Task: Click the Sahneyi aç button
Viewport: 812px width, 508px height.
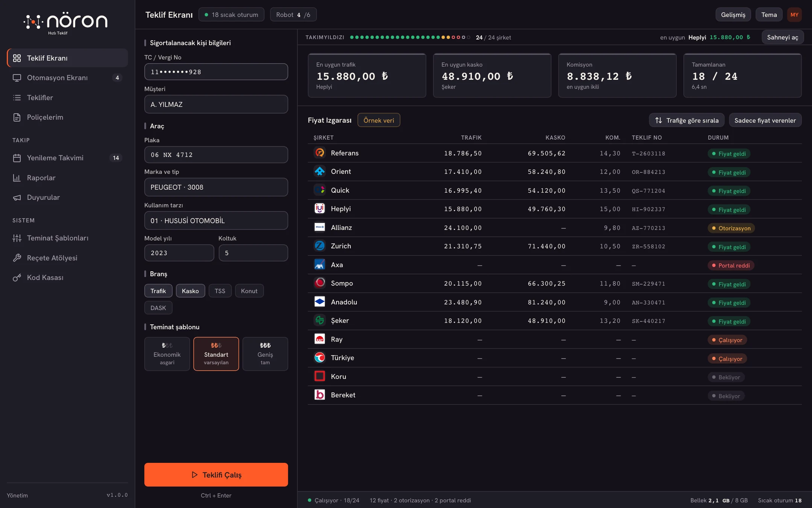Action: (x=783, y=37)
